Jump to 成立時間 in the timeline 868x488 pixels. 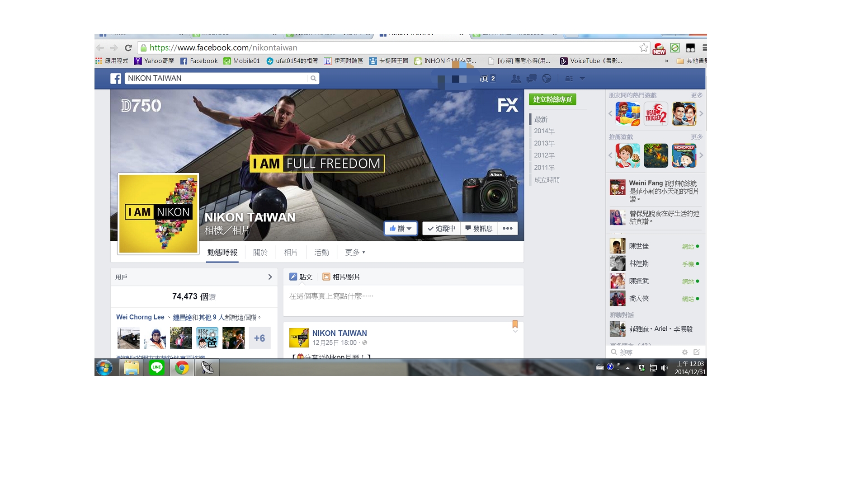tap(547, 180)
